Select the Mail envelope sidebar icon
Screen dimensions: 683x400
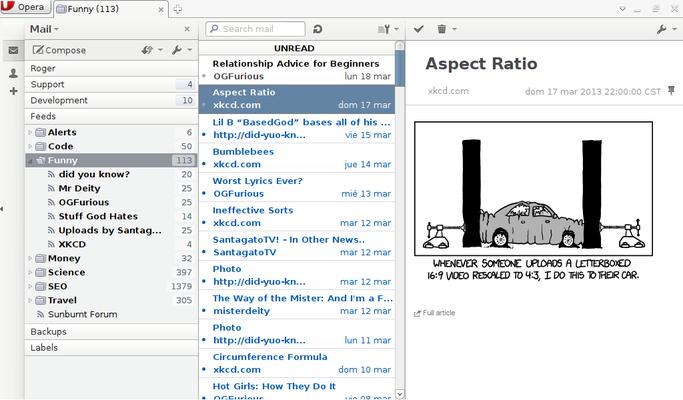coord(13,50)
